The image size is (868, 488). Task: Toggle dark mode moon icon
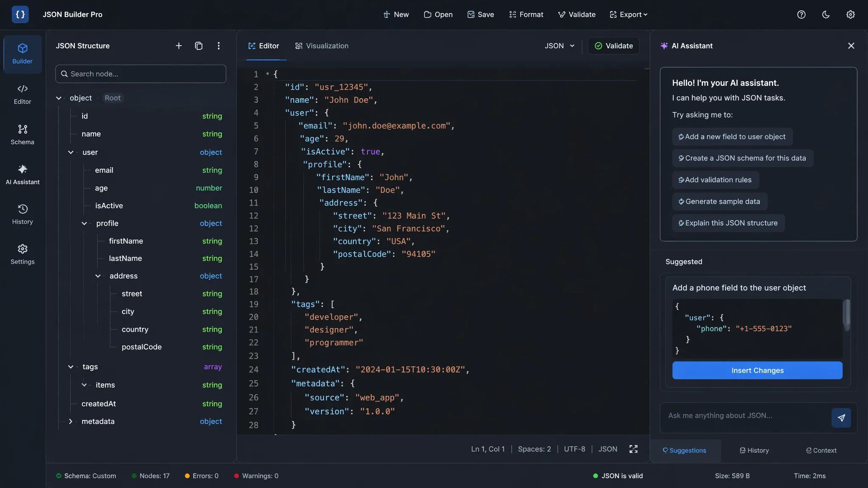coord(826,14)
